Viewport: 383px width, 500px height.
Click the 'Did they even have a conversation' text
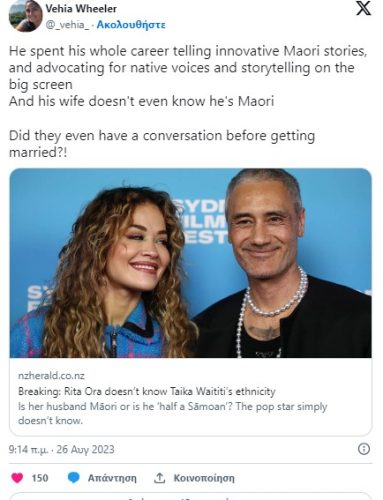(x=162, y=144)
